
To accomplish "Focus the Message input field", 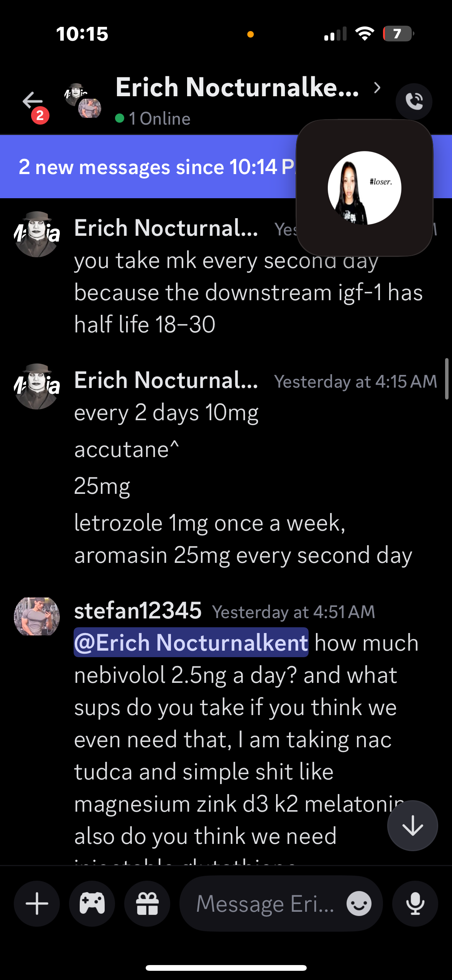I will tap(265, 904).
